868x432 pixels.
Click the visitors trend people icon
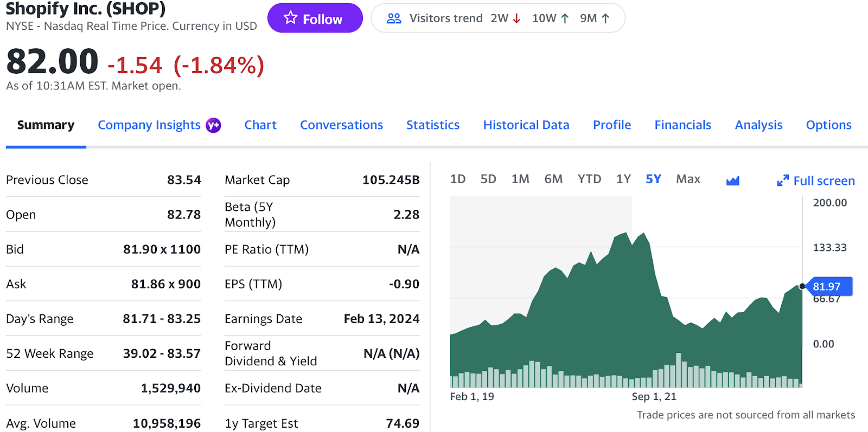pyautogui.click(x=394, y=18)
